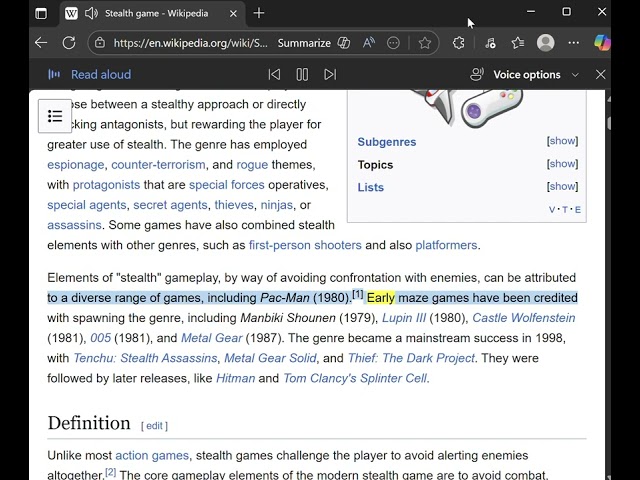Click the Summarize button in address bar
Image resolution: width=640 pixels, height=480 pixels.
(304, 43)
